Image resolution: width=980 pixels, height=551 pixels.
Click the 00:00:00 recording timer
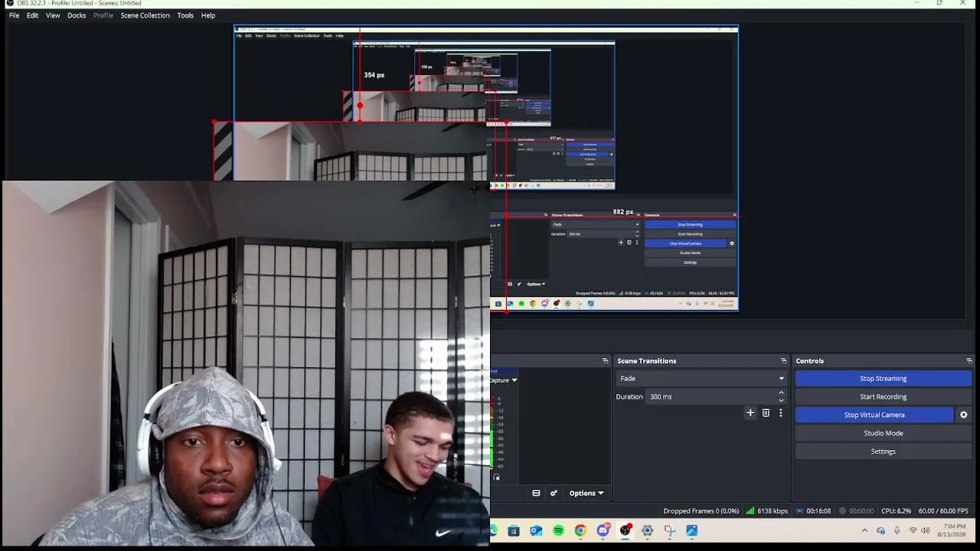[x=861, y=511]
